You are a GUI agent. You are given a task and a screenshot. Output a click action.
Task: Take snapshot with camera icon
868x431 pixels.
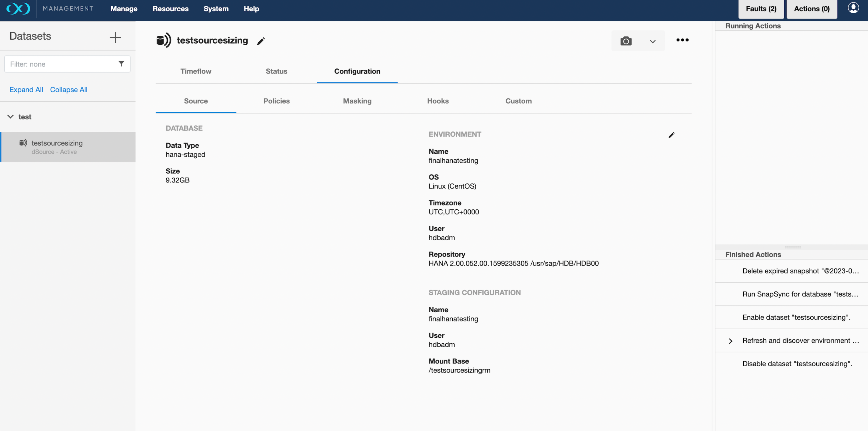[x=626, y=41]
